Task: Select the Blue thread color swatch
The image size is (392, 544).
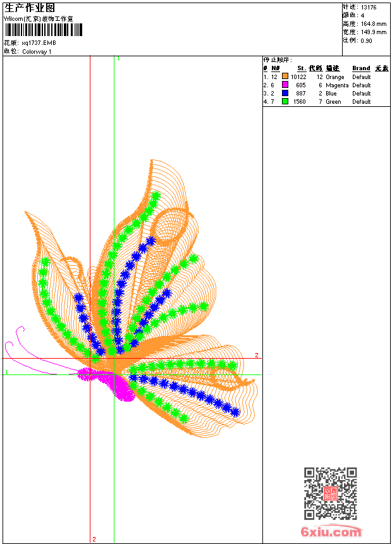Action: pos(285,93)
